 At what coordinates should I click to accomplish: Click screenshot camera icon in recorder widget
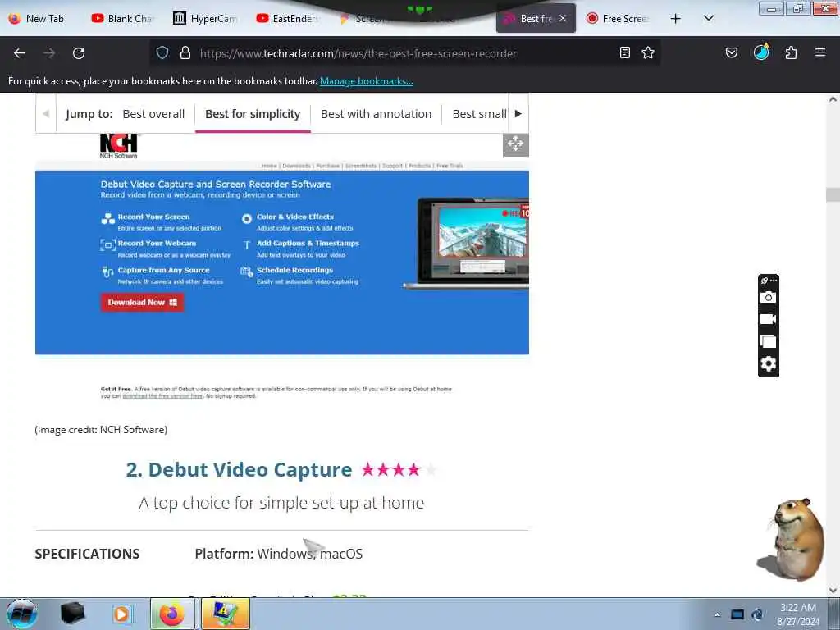(x=768, y=297)
